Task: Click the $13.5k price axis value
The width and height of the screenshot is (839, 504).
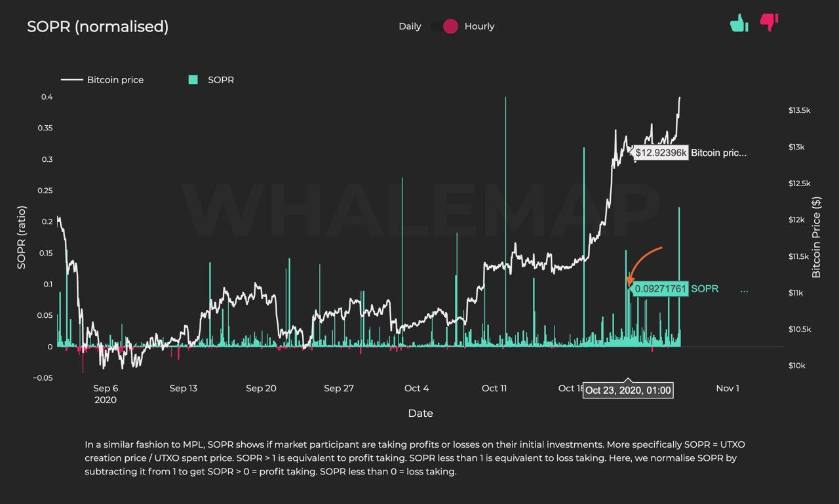Action: point(800,110)
